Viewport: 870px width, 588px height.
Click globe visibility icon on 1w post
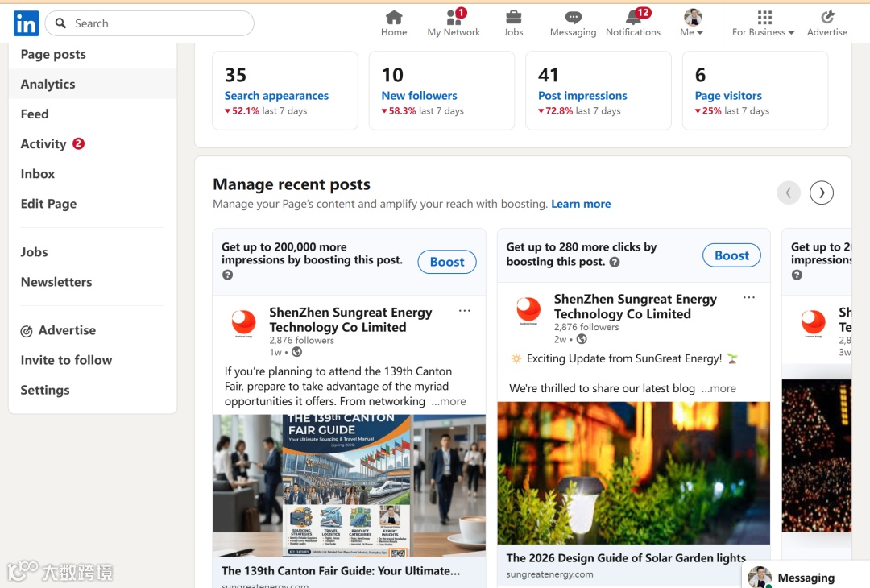(296, 352)
